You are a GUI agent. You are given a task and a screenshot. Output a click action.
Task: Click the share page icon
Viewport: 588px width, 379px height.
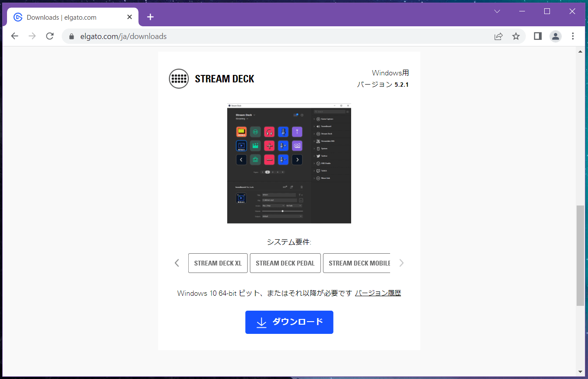click(498, 36)
